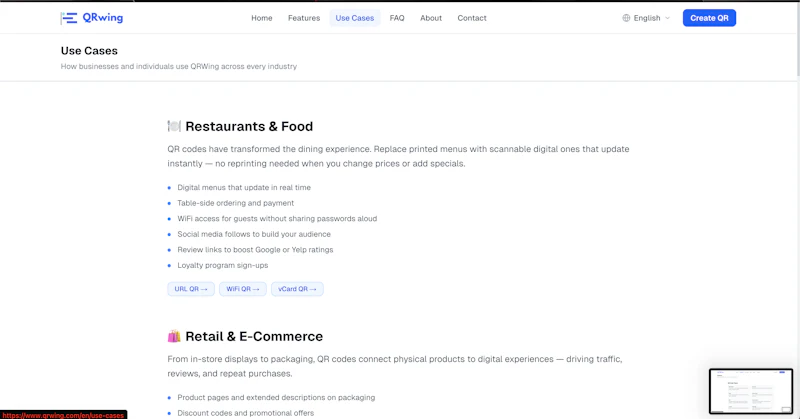This screenshot has height=419, width=800.
Task: Open the vCard QR link chip
Action: click(297, 289)
